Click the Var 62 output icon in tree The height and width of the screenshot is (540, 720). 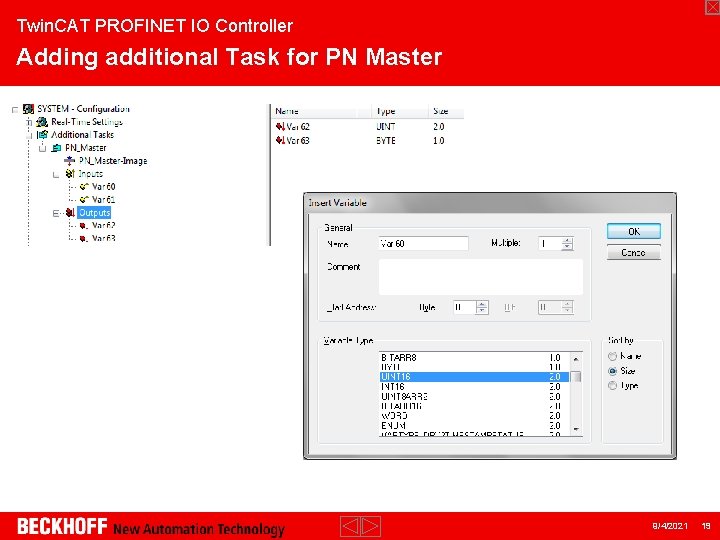[84, 225]
